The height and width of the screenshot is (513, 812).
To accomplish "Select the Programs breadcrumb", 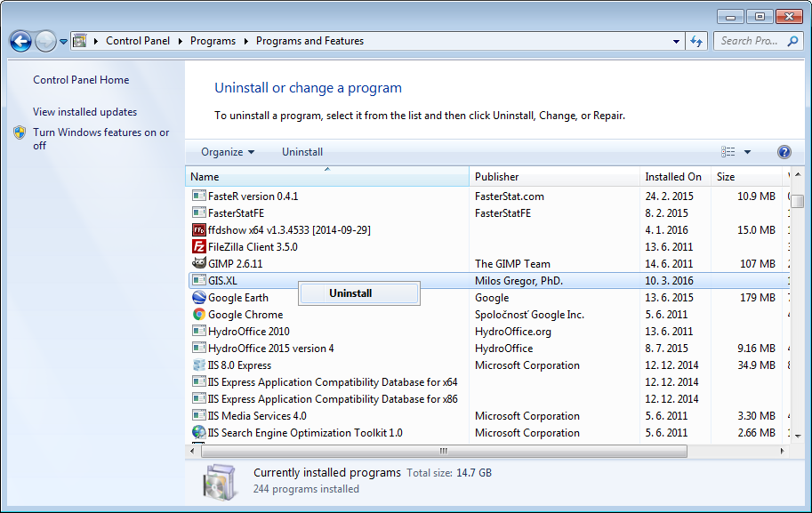I will click(213, 41).
